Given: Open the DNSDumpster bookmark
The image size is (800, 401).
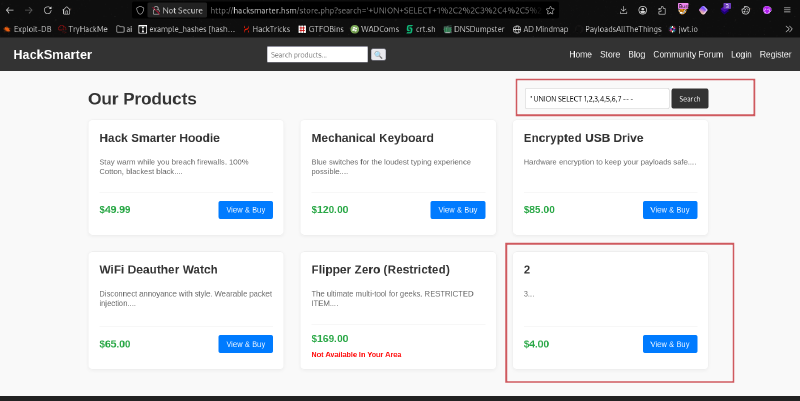Looking at the screenshot, I should pos(474,29).
